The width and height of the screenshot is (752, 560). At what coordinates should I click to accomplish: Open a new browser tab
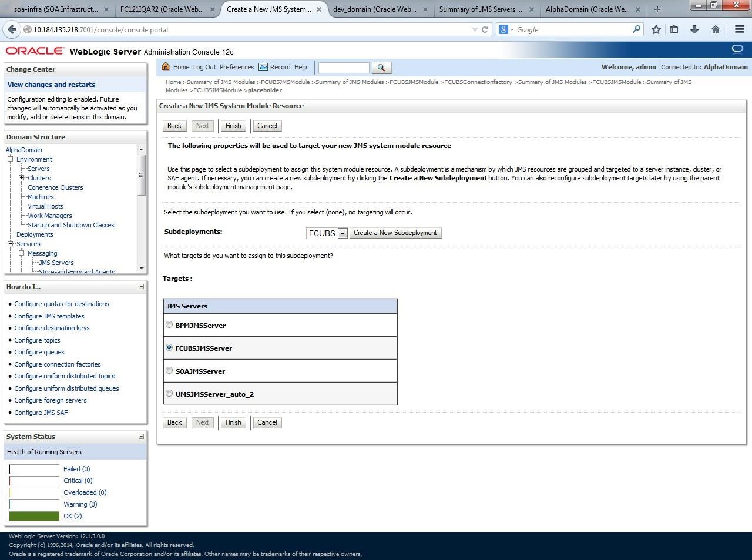[657, 9]
